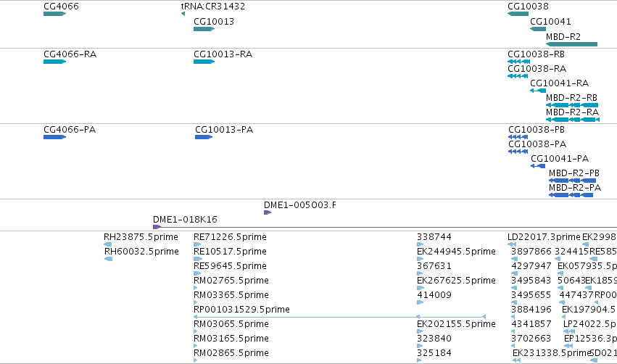Click the RH23875.5prime EST label
617x364 pixels.
pos(141,237)
